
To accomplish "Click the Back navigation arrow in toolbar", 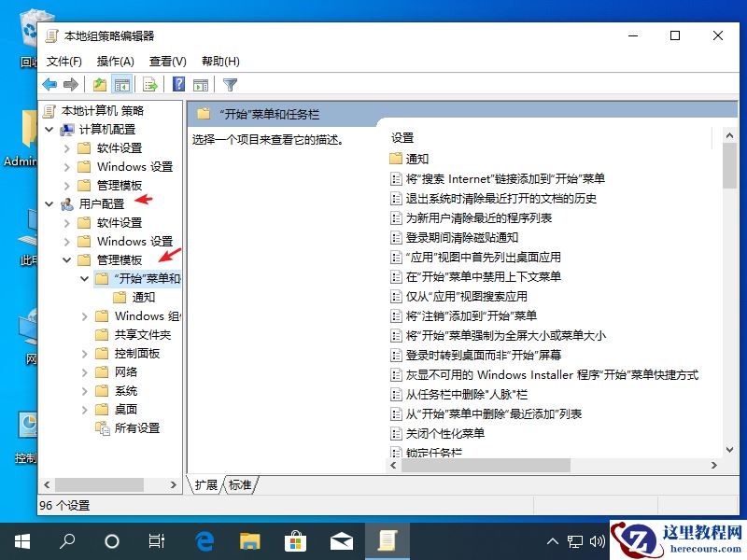I will [x=49, y=84].
